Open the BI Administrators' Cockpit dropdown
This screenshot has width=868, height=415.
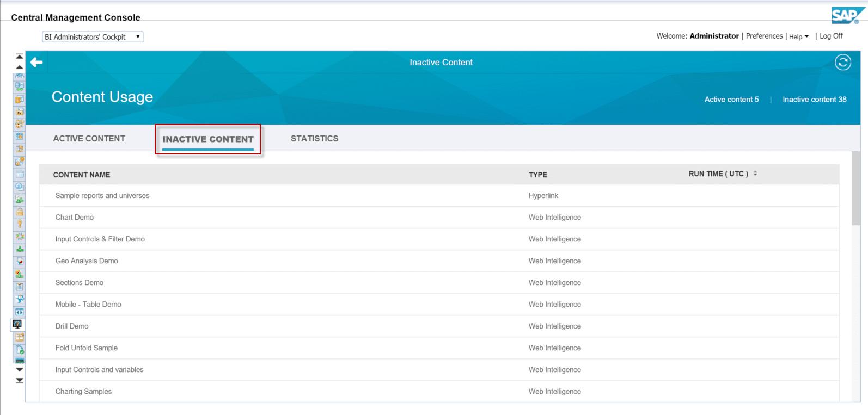coord(93,37)
